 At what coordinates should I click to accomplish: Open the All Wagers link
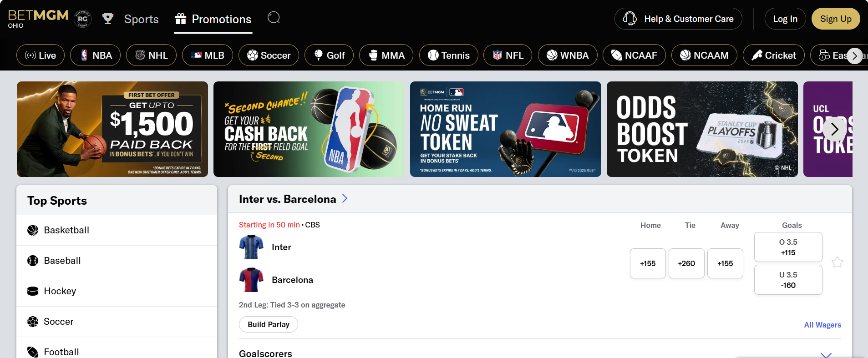822,325
